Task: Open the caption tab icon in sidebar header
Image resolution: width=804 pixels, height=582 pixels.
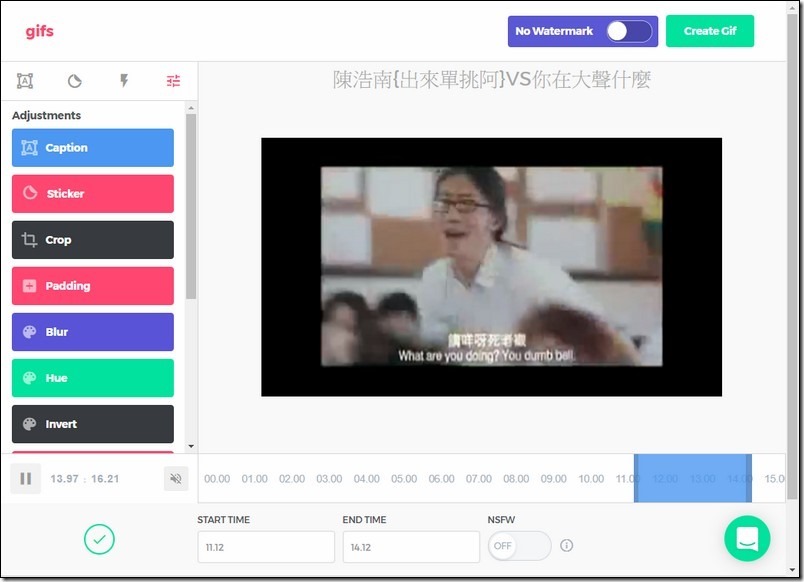Action: coord(25,81)
